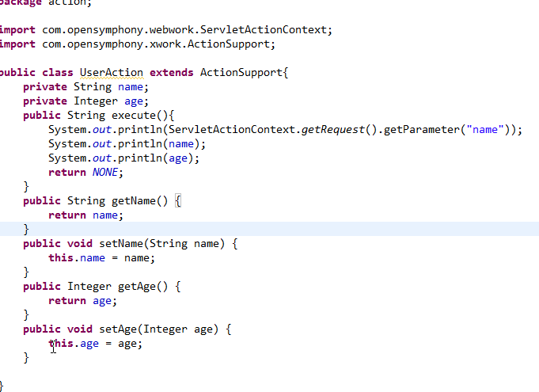Click the NONE constant in return statement
The width and height of the screenshot is (539, 392).
click(x=105, y=173)
